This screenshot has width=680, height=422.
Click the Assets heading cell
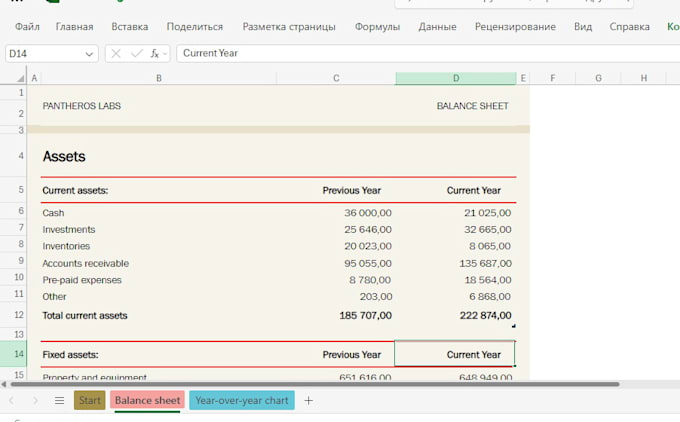(x=64, y=156)
